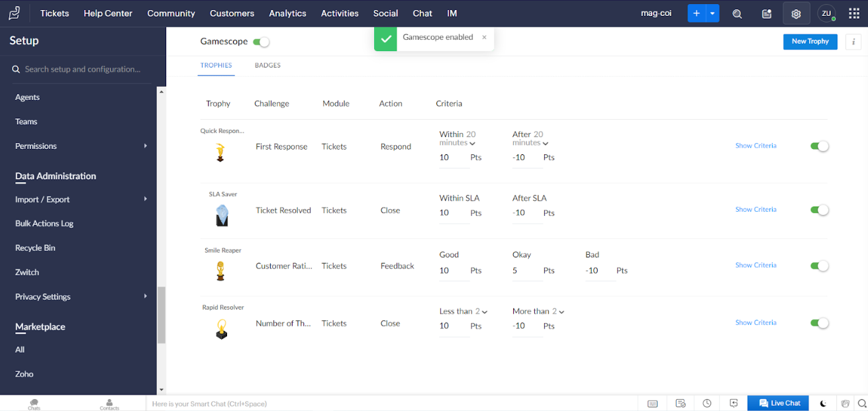This screenshot has width=868, height=411.
Task: Switch to the Badges tab
Action: pos(267,66)
